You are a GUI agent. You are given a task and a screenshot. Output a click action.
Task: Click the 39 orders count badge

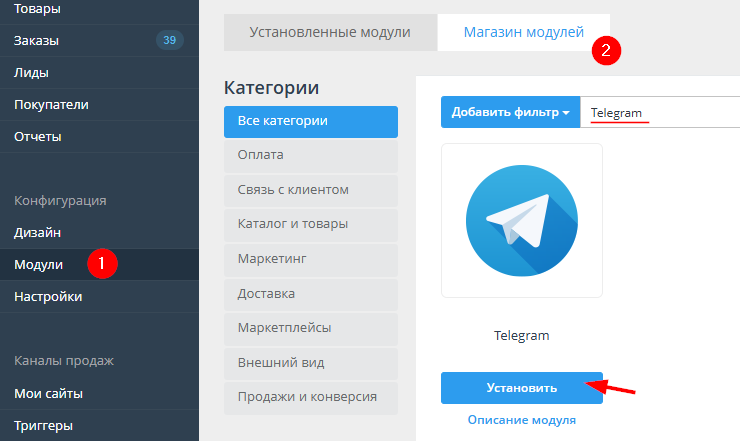[x=169, y=40]
